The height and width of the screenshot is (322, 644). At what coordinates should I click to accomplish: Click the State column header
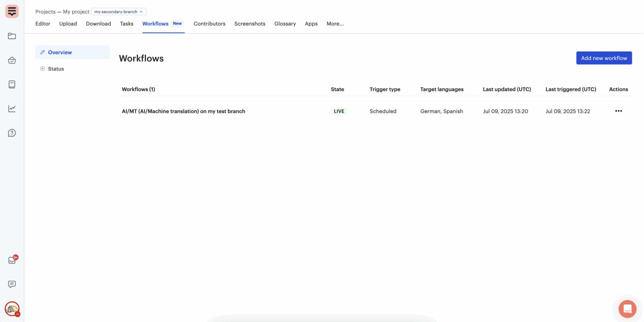click(337, 89)
